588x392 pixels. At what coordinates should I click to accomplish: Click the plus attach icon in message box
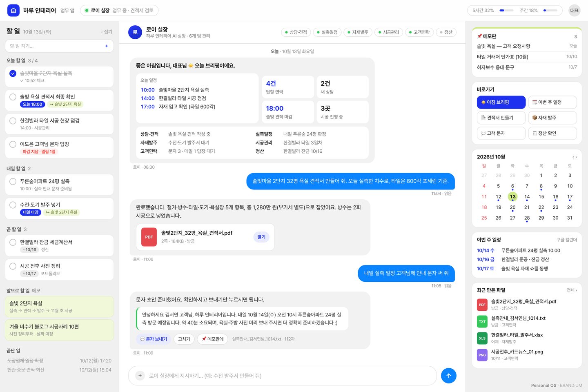pyautogui.click(x=140, y=376)
